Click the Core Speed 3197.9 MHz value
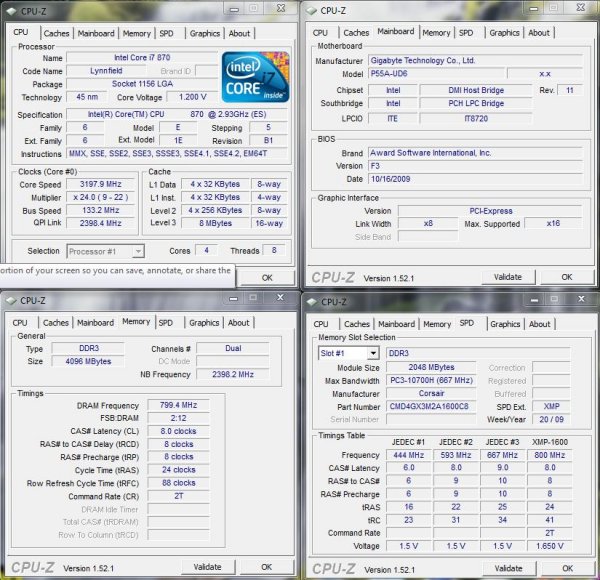This screenshot has height=580, width=600. pyautogui.click(x=101, y=184)
